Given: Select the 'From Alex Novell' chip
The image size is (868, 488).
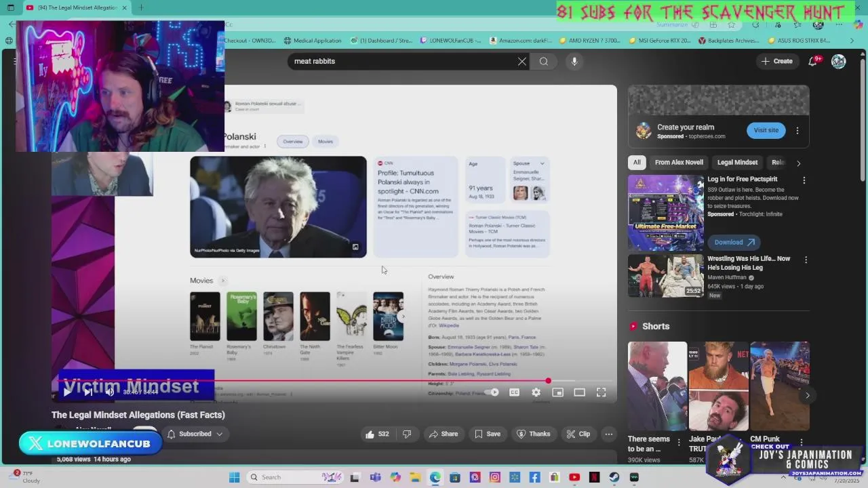Looking at the screenshot, I should coord(679,163).
